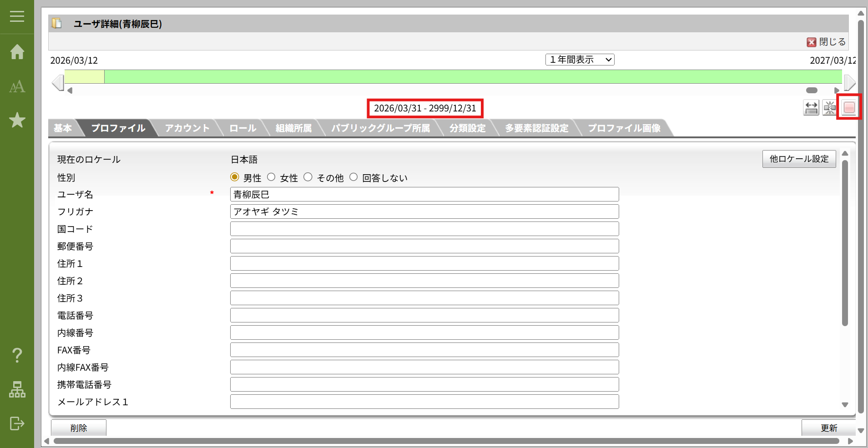Open the sitemap icon in sidebar
868x448 pixels.
coord(17,389)
